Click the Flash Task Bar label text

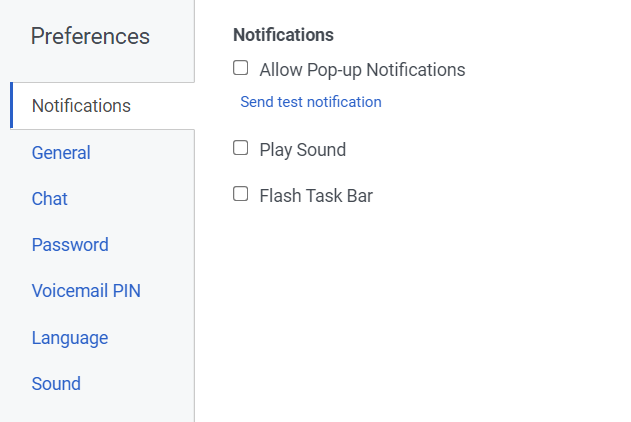315,196
